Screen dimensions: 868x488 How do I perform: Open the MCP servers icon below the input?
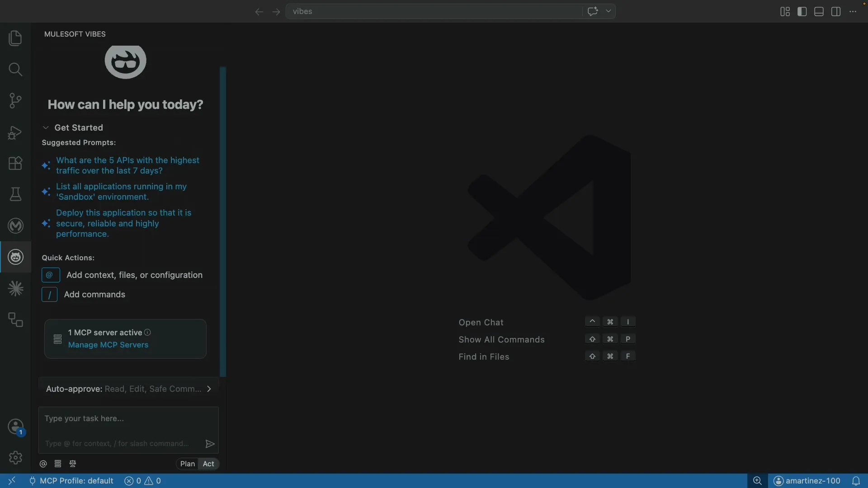[x=58, y=464]
